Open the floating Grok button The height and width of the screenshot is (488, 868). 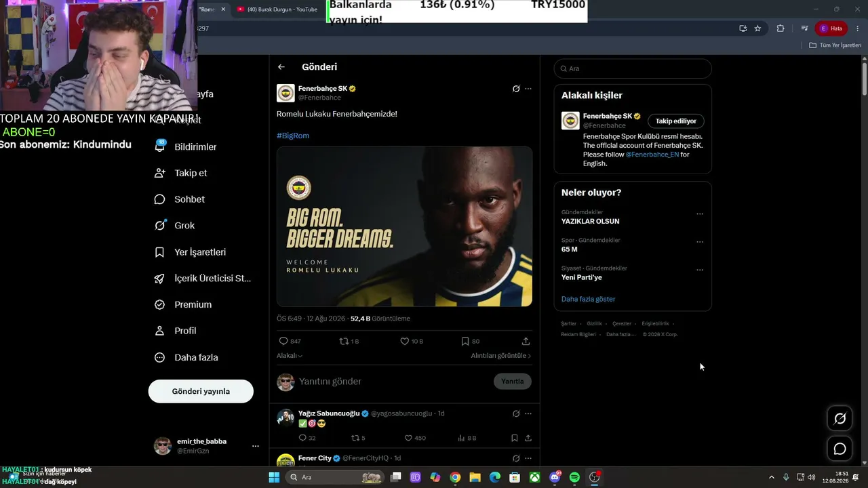tap(840, 419)
